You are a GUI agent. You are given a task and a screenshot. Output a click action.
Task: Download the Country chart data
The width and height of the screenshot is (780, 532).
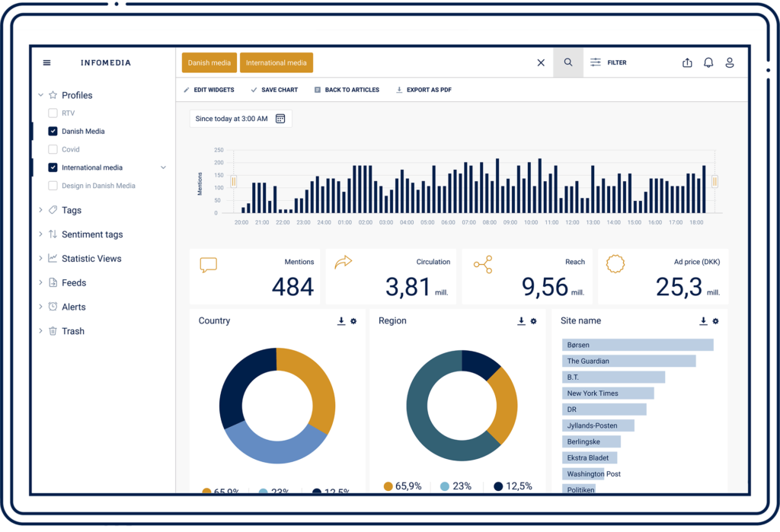click(x=341, y=321)
